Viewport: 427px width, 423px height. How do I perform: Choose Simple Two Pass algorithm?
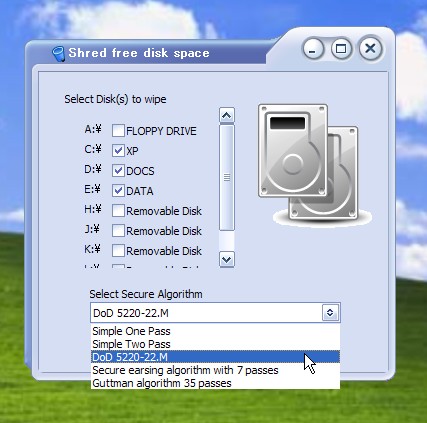215,344
